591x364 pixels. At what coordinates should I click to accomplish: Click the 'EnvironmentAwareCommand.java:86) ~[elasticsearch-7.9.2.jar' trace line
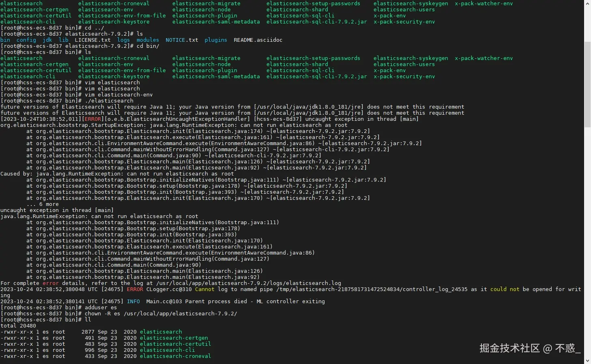click(x=224, y=143)
